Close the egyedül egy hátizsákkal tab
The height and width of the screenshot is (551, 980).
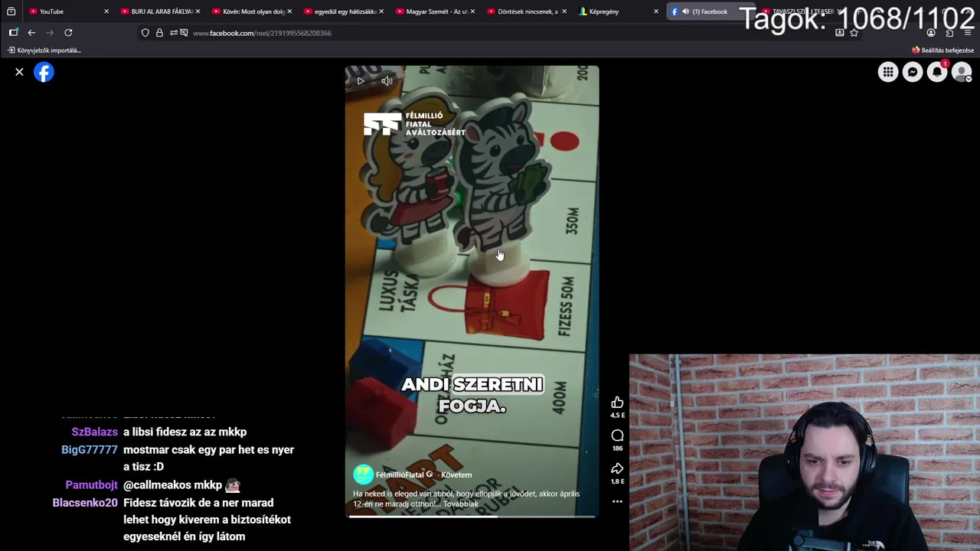[x=381, y=11]
